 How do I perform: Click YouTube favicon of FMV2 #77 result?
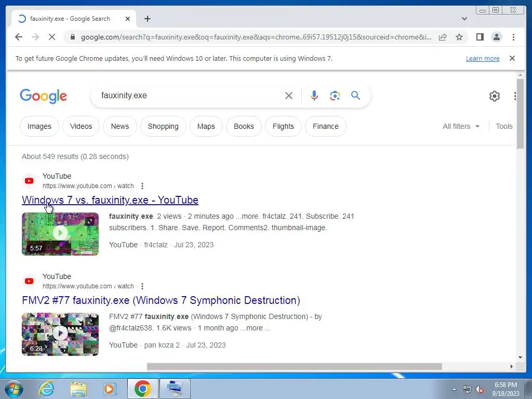pos(29,281)
